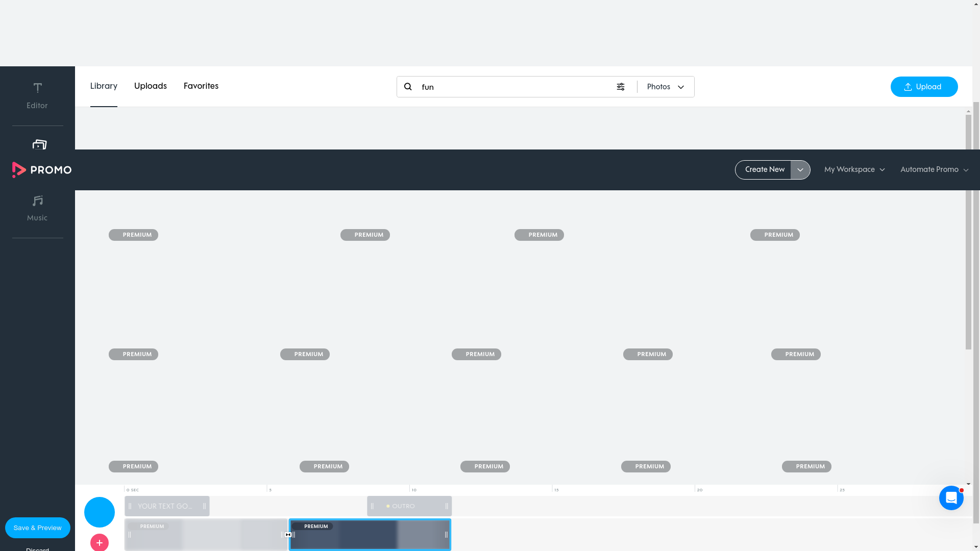Click the pink plus add-clip button
This screenshot has height=551, width=980.
tap(100, 542)
